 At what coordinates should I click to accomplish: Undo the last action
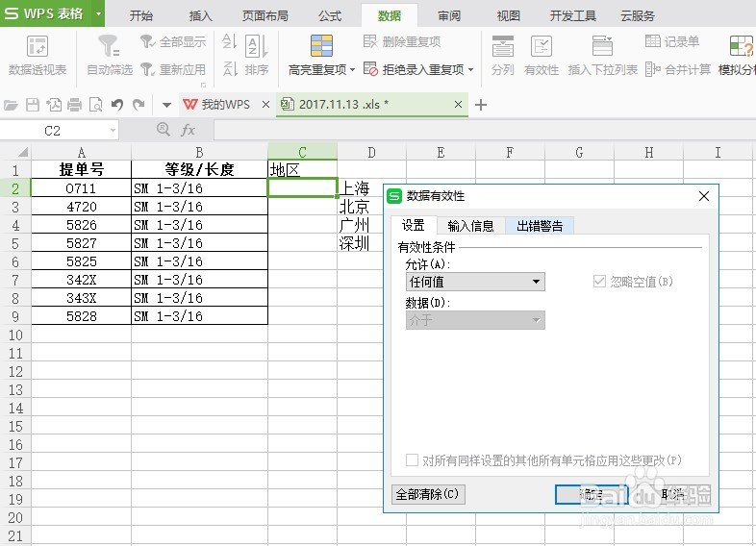pyautogui.click(x=117, y=105)
